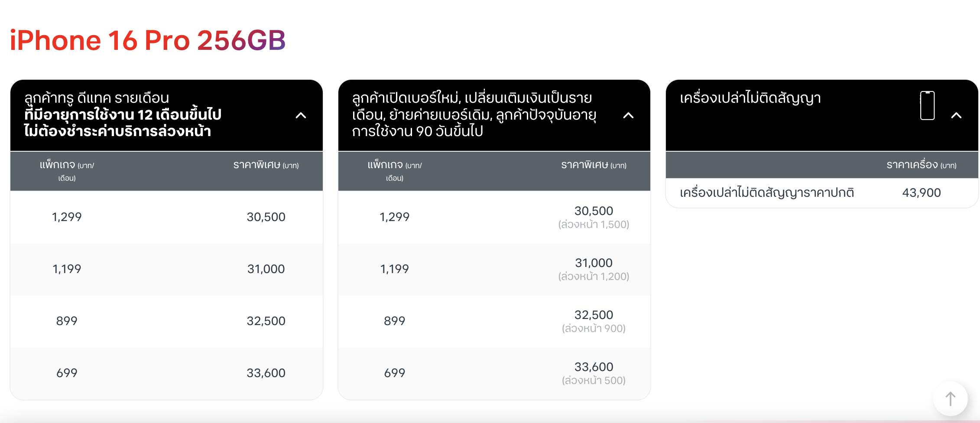The width and height of the screenshot is (980, 423).
Task: Click the 43,900 device price
Action: (x=921, y=193)
